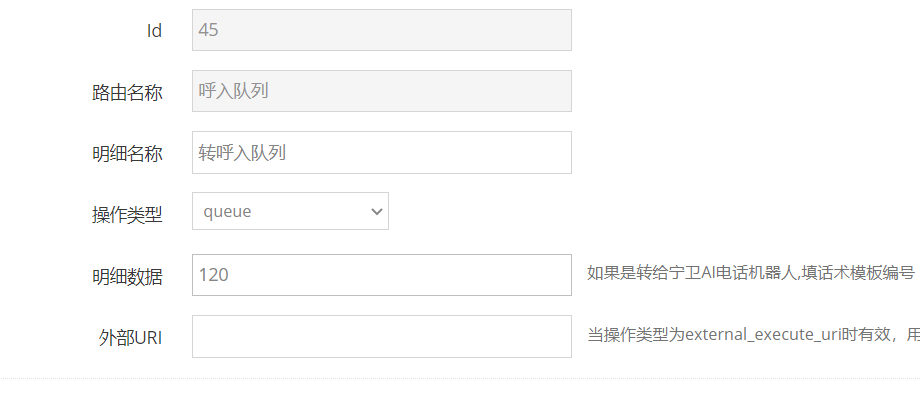This screenshot has width=920, height=395.
Task: Open the 操作类型 dropdown showing queue
Action: pos(290,211)
